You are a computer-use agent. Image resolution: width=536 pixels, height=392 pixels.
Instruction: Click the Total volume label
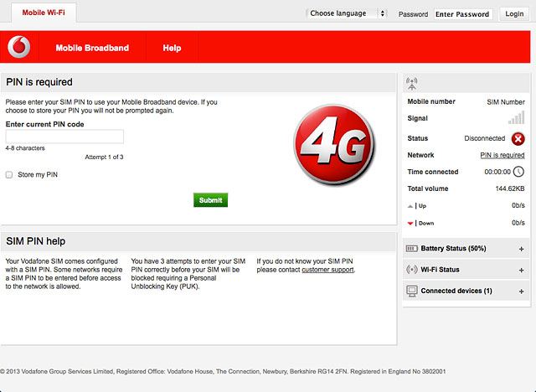coord(428,188)
